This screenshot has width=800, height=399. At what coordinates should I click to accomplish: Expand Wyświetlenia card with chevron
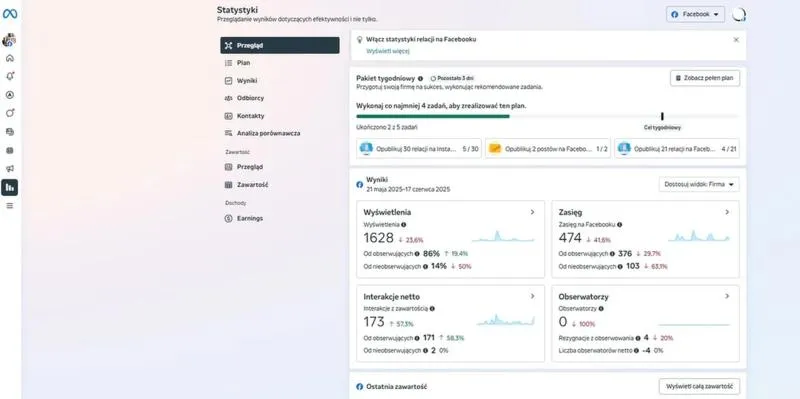[x=532, y=212]
